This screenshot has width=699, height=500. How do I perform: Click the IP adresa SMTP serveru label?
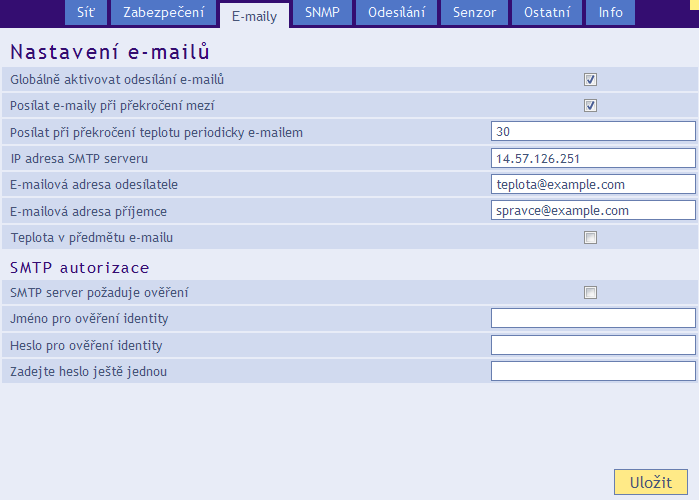79,159
